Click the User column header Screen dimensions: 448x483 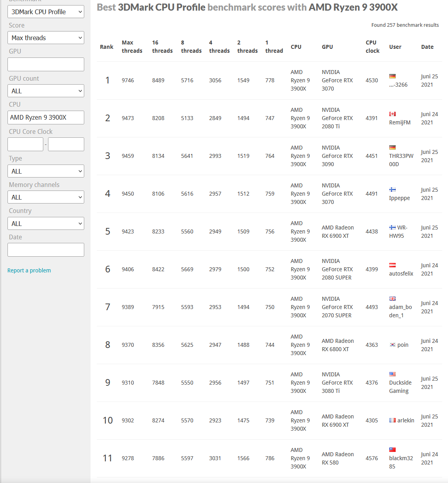tap(395, 47)
